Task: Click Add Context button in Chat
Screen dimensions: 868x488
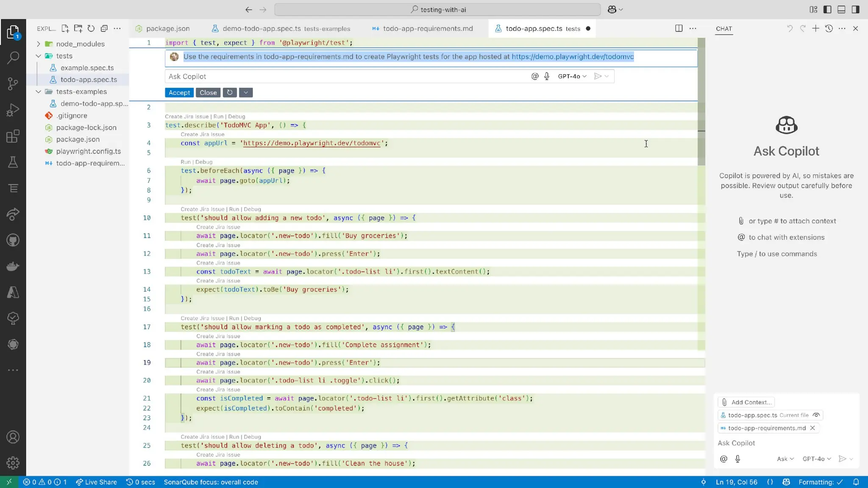Action: [x=746, y=402]
